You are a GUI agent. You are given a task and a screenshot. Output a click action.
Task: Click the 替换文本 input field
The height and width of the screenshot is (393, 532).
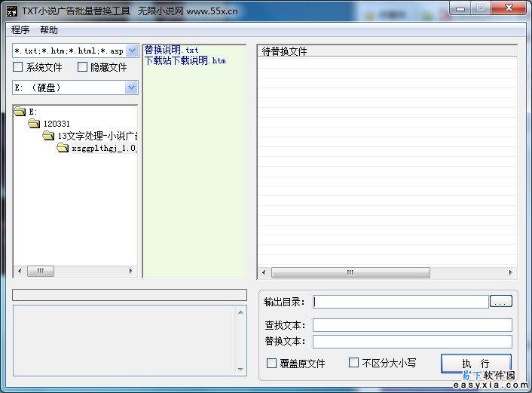tap(412, 342)
